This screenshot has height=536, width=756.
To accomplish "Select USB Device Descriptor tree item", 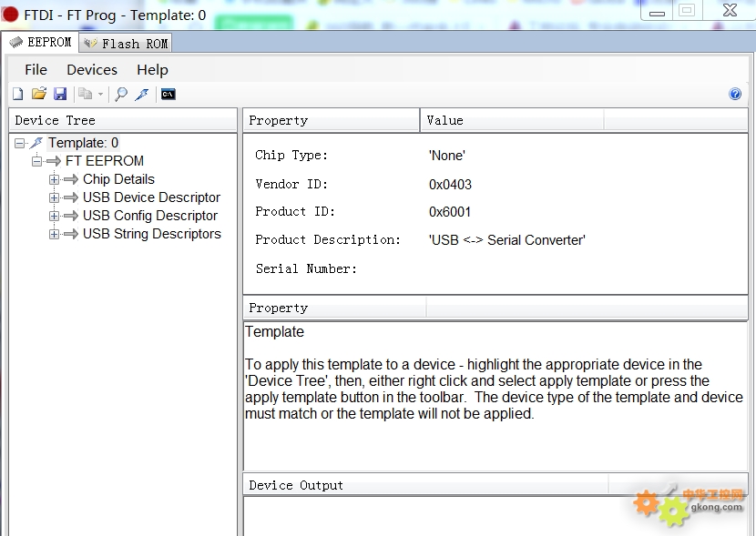I will pyautogui.click(x=151, y=197).
